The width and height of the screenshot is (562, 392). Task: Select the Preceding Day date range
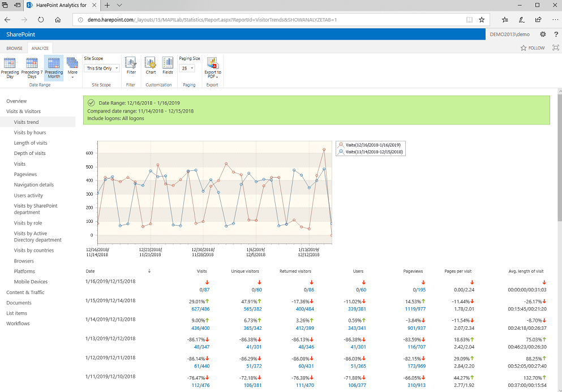10,68
